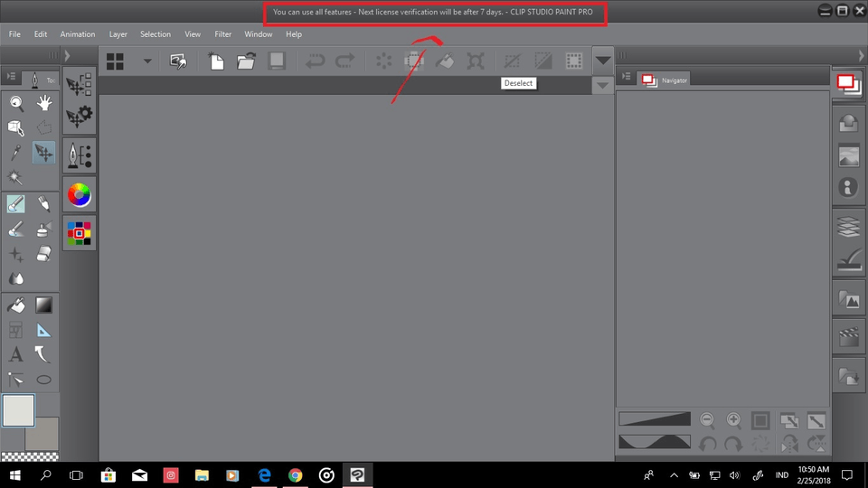This screenshot has height=488, width=868.
Task: Open the color wheel panel
Action: tap(80, 194)
